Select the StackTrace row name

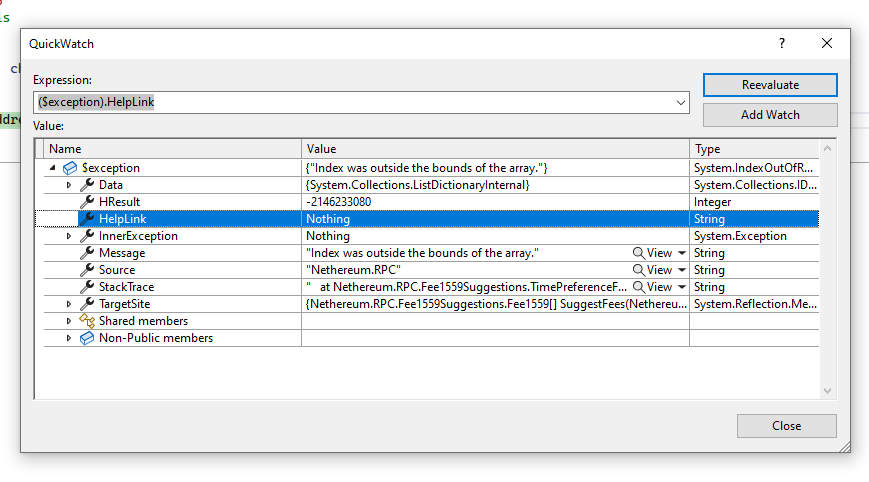point(126,286)
